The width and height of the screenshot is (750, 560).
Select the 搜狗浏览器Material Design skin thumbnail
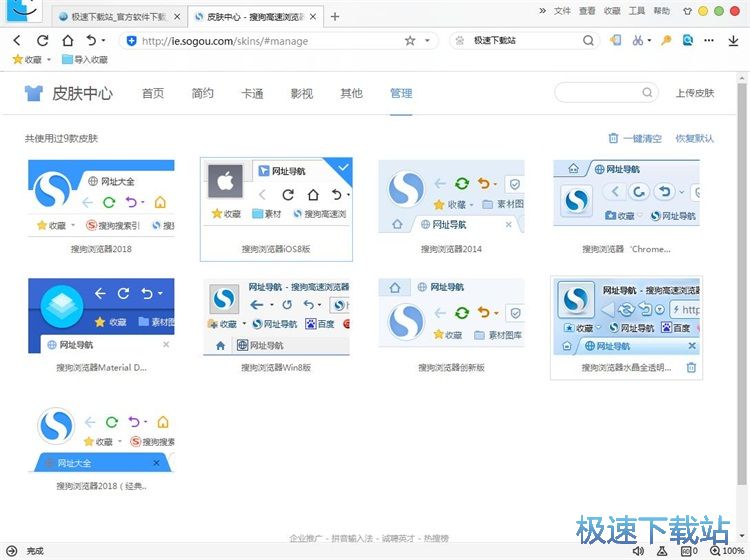click(101, 316)
